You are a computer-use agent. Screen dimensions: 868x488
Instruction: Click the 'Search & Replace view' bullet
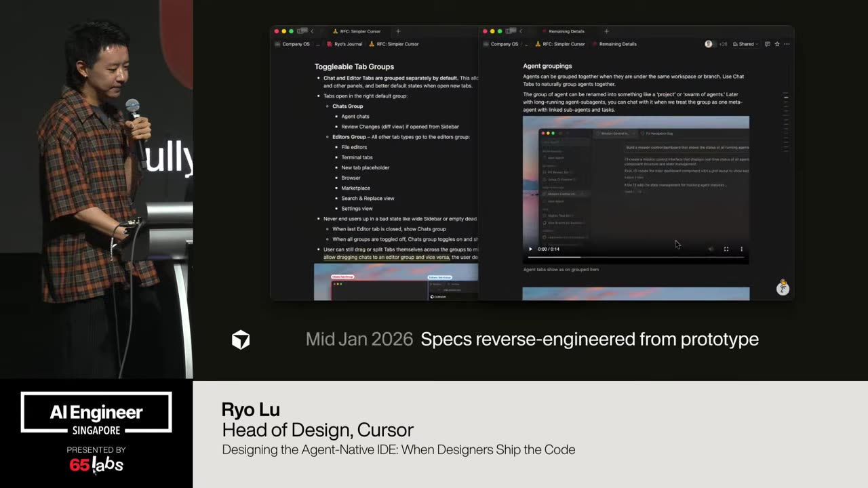click(368, 198)
